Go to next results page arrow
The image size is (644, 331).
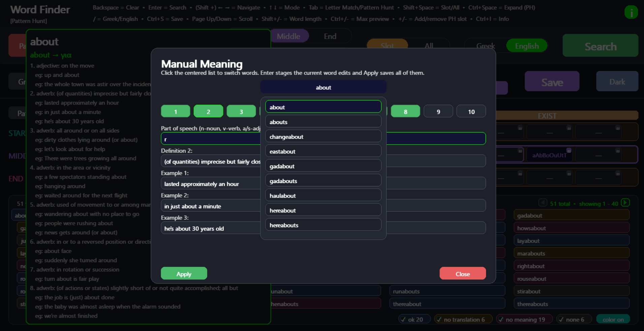click(x=625, y=203)
